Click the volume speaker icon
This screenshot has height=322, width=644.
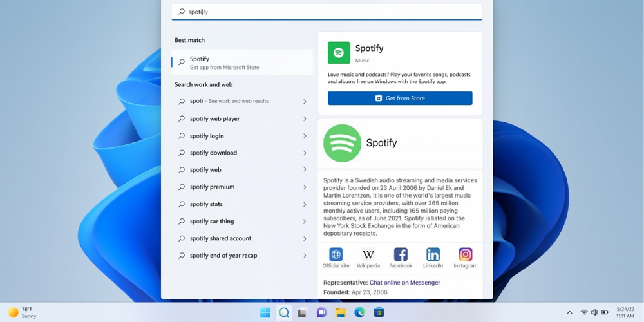[594, 312]
